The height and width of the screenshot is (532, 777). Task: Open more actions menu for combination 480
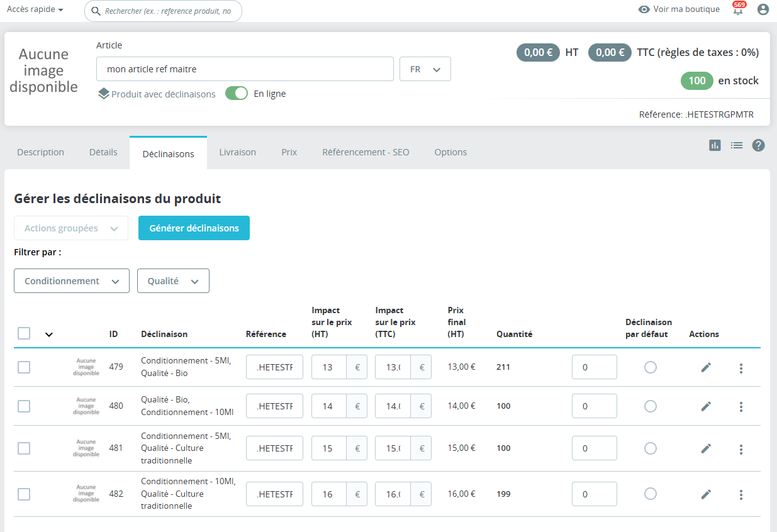pos(741,407)
